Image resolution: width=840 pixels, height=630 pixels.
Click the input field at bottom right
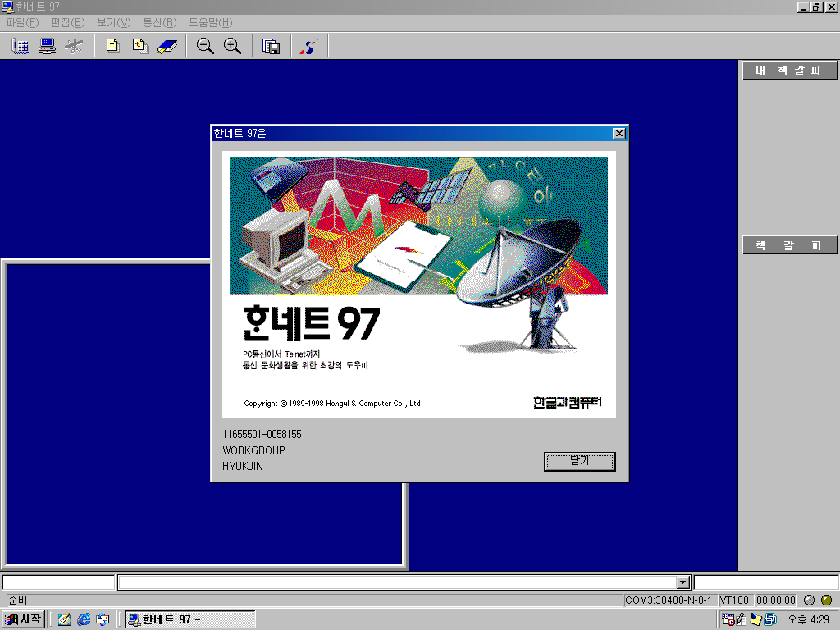(x=767, y=582)
